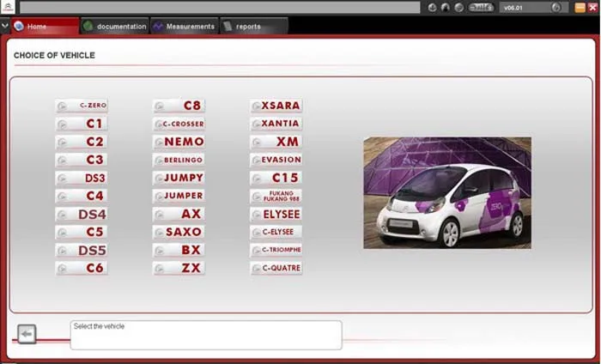Choose the XANTIA model
Image resolution: width=601 pixels, height=364 pixels.
(x=276, y=124)
